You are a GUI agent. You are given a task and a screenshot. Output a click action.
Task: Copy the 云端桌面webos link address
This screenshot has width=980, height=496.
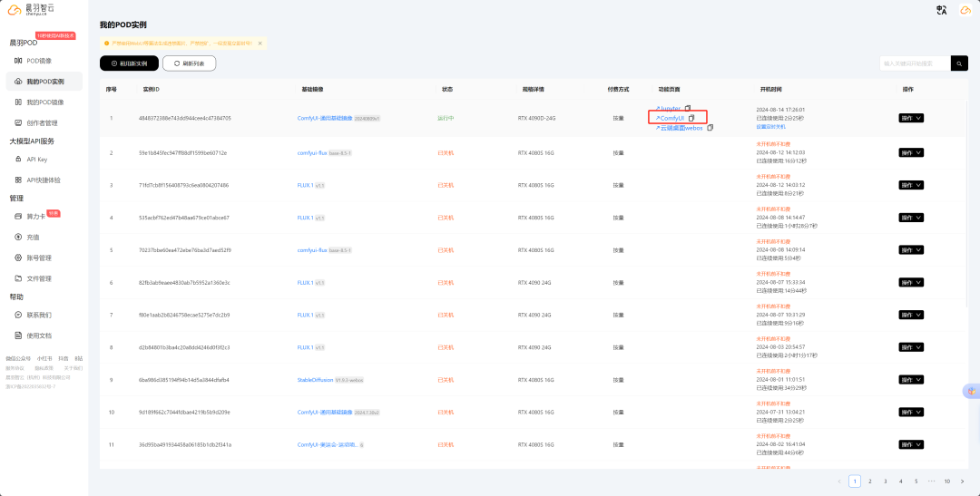point(710,128)
